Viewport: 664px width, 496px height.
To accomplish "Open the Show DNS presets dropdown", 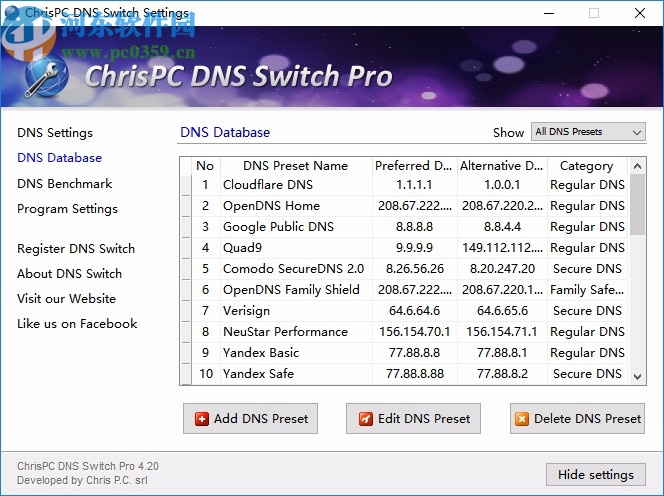I will point(588,132).
